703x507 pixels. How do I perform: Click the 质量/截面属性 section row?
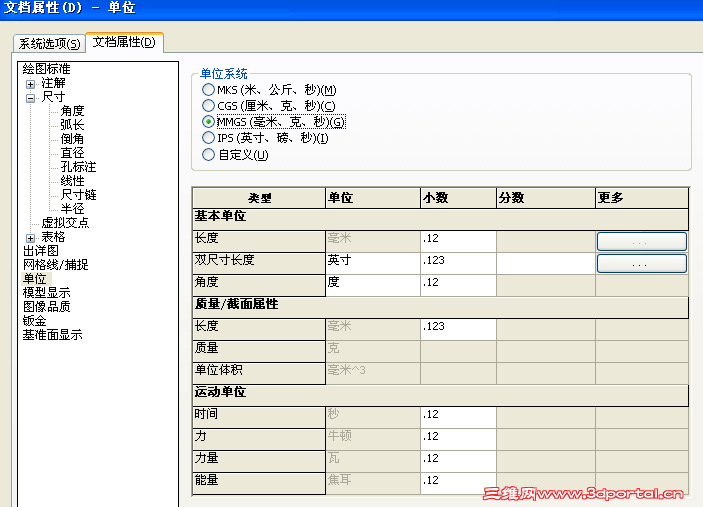tap(441, 307)
